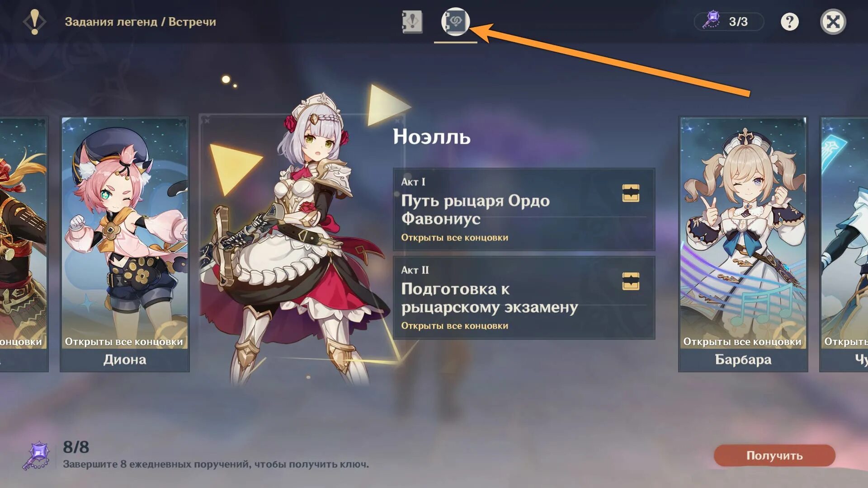The image size is (868, 488).
Task: Click the Получить button
Action: 774,455
